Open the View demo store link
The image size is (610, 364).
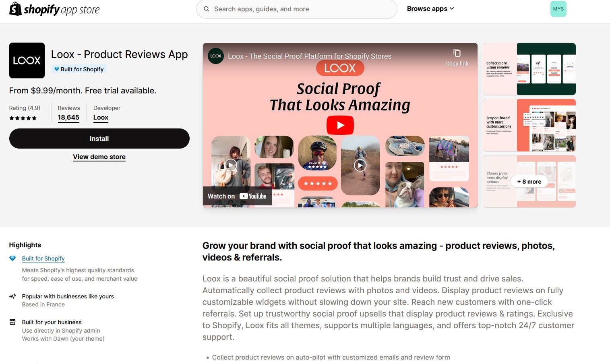(x=99, y=157)
